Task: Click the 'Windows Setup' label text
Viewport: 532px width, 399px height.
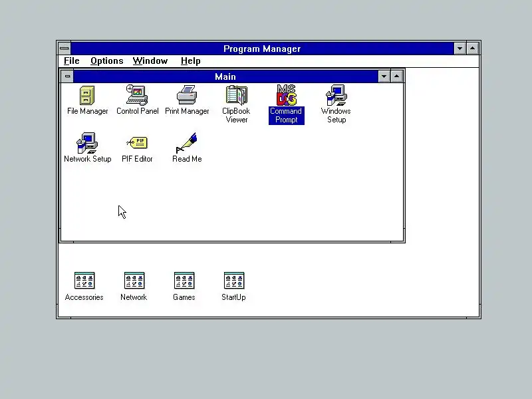Action: tap(336, 115)
